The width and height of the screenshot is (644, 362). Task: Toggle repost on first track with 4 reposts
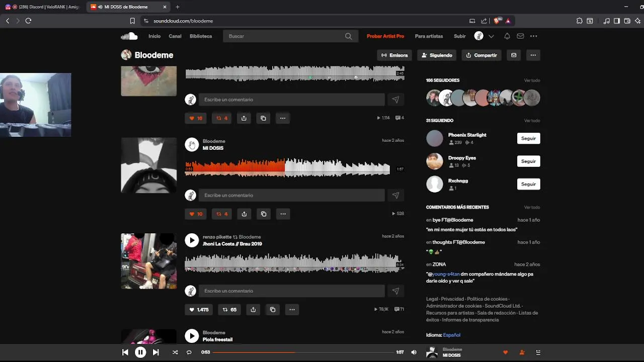tap(222, 118)
